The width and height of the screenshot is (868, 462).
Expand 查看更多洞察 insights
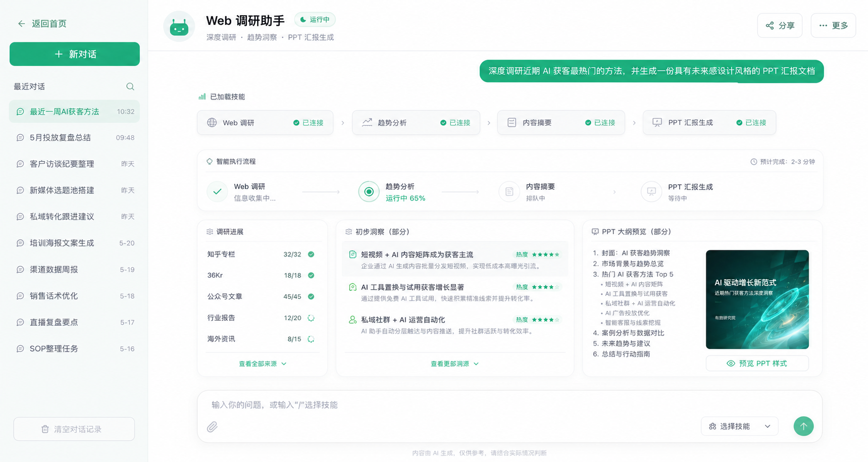coord(454,364)
